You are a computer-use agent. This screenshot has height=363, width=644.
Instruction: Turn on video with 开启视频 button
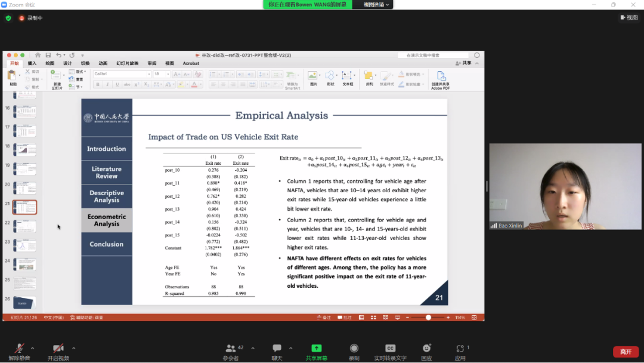[x=58, y=349]
